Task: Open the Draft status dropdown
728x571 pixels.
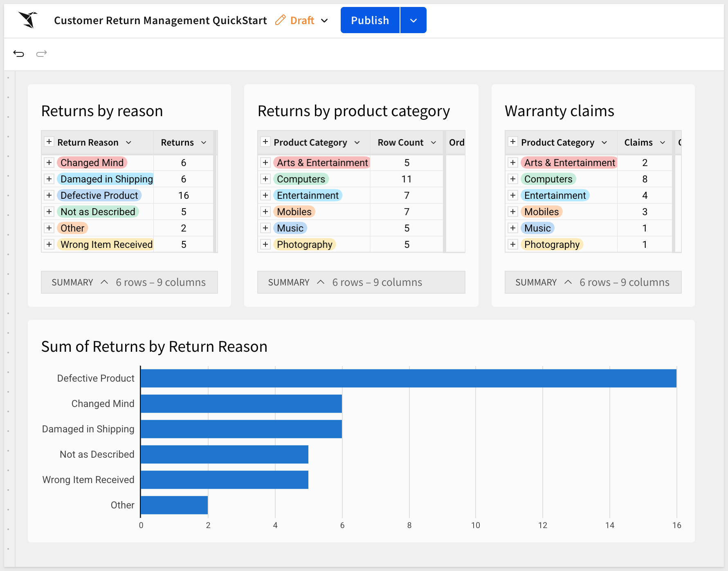Action: pos(324,20)
